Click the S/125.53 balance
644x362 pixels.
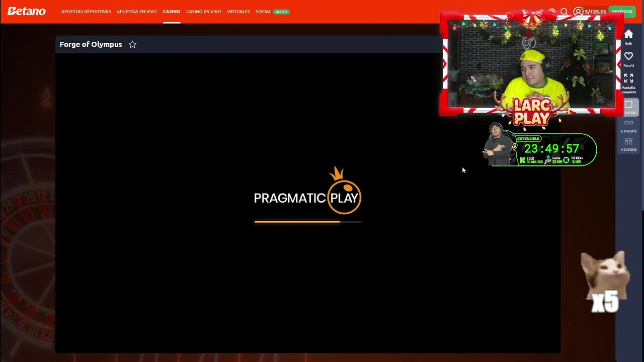[595, 12]
